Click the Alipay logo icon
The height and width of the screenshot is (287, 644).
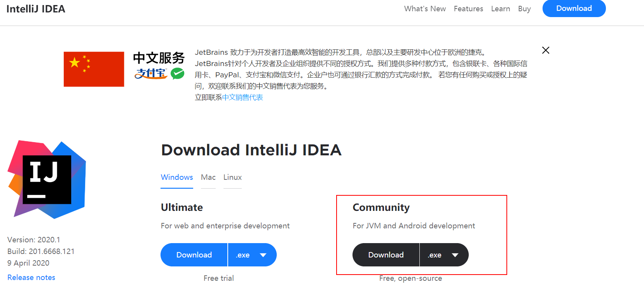pos(151,73)
